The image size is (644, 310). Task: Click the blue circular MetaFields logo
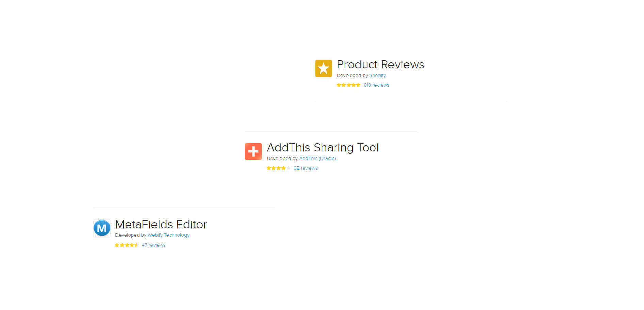(x=101, y=228)
